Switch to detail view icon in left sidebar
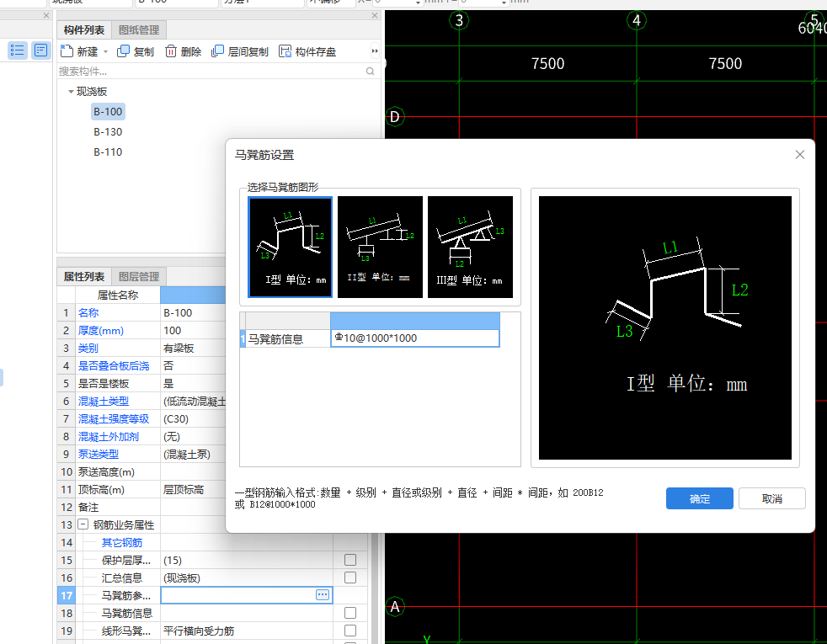This screenshot has height=644, width=827. pos(40,51)
